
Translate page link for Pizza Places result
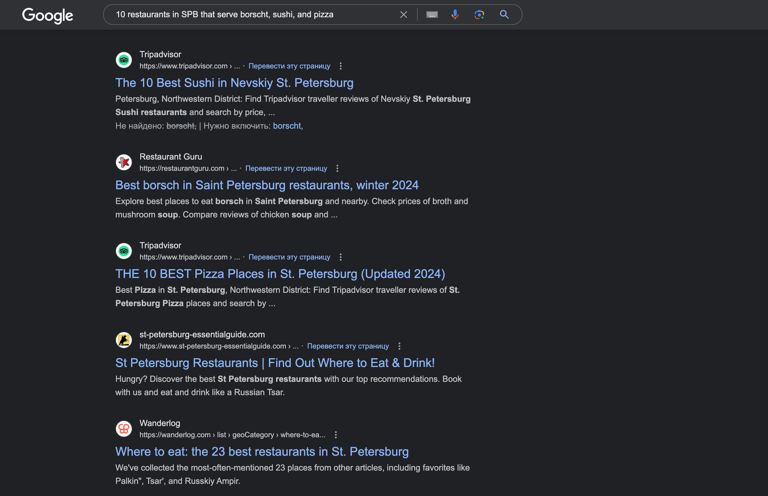click(289, 257)
